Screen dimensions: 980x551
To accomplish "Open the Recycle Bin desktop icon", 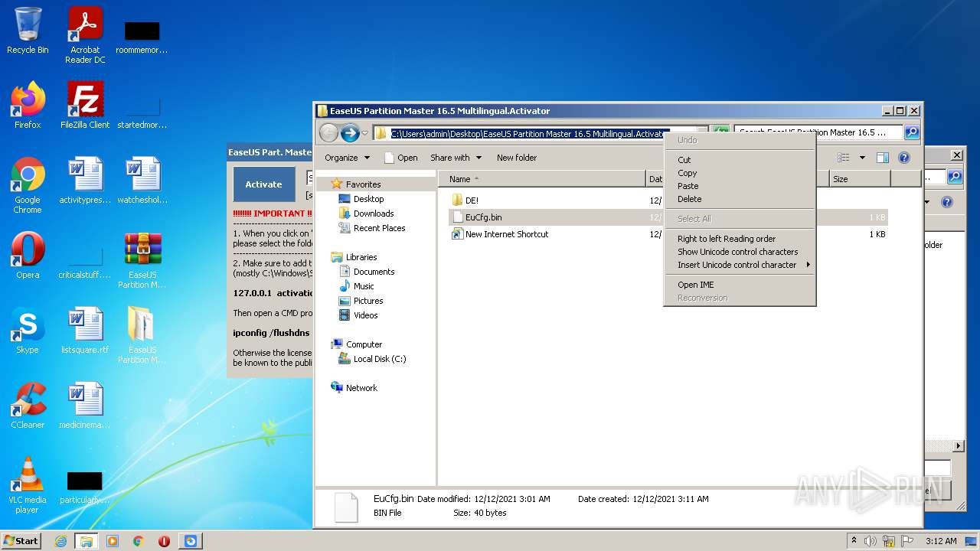I will tap(28, 31).
